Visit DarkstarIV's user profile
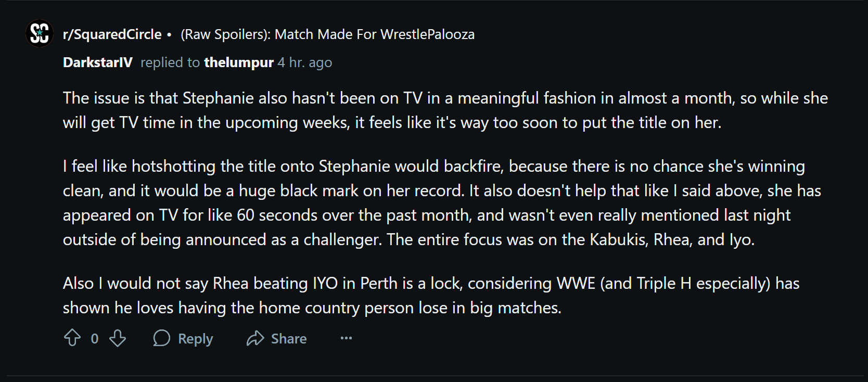 click(x=98, y=62)
